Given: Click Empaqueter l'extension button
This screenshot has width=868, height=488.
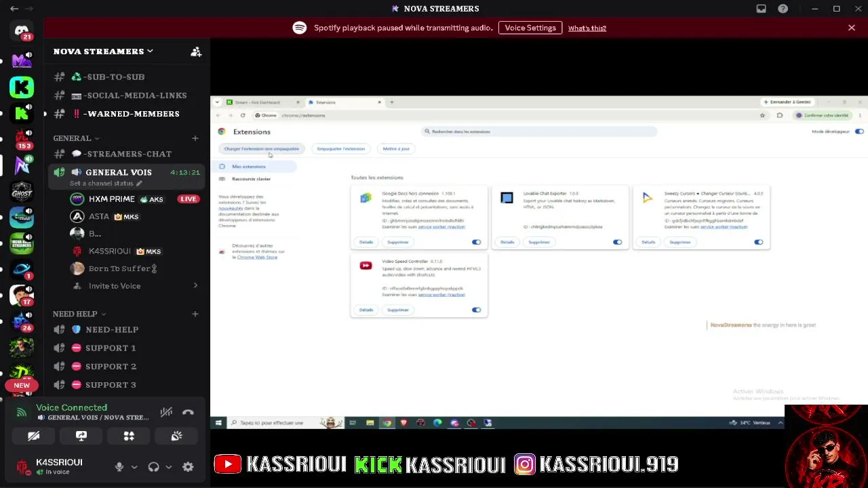Looking at the screenshot, I should coord(341,148).
